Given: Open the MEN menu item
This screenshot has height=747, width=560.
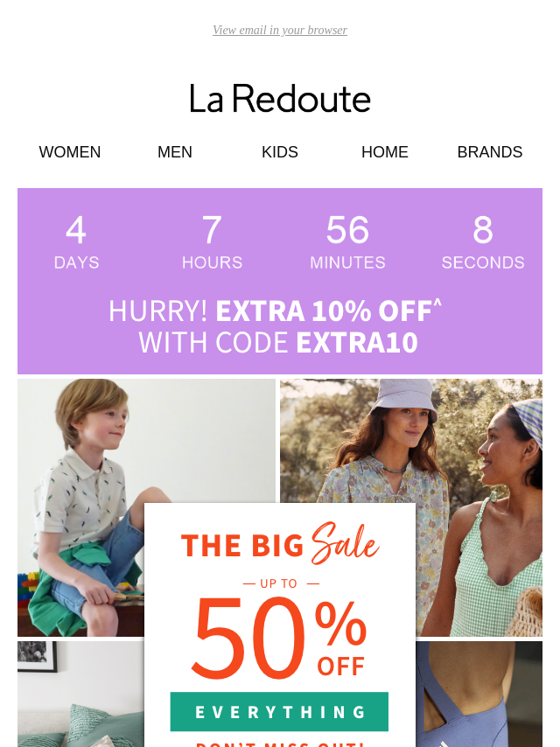Looking at the screenshot, I should pyautogui.click(x=175, y=152).
